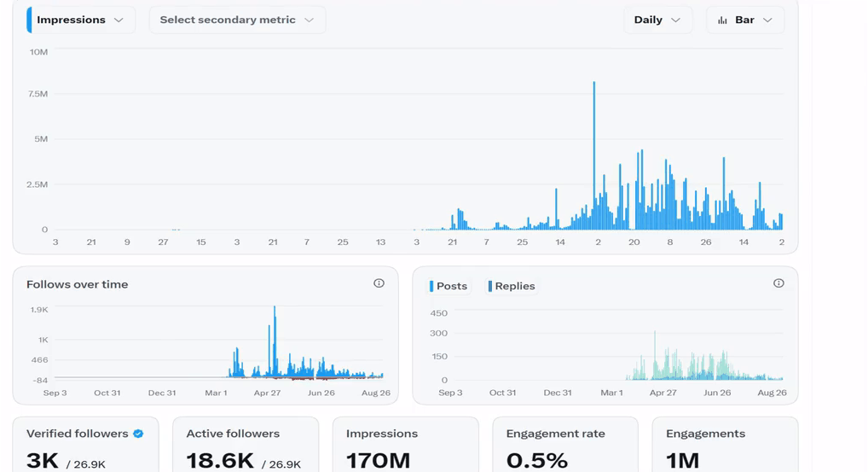Click the highest follows spike near Apr 27
This screenshot has width=868, height=472.
point(275,341)
